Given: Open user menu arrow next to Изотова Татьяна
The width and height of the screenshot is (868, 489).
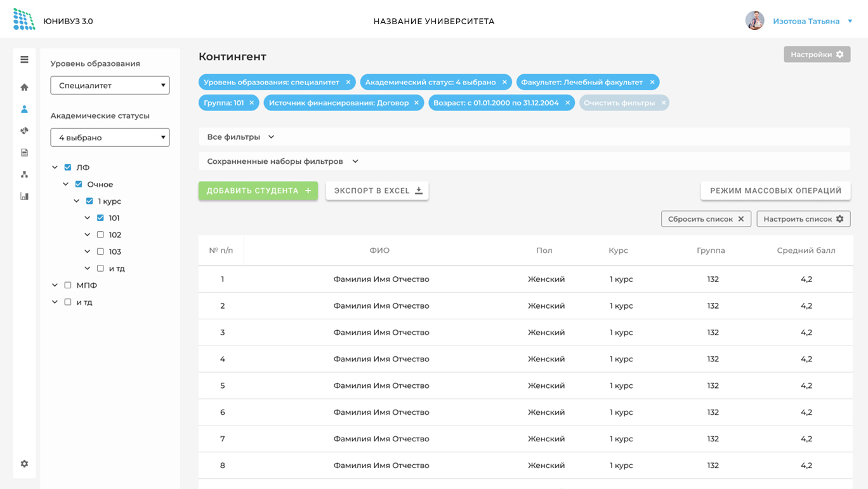Looking at the screenshot, I should click(850, 22).
